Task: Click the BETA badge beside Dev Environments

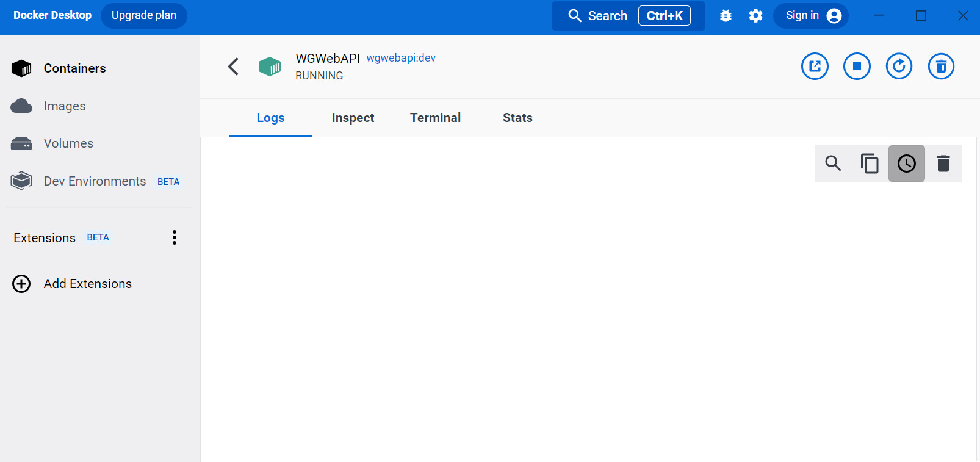Action: click(168, 182)
